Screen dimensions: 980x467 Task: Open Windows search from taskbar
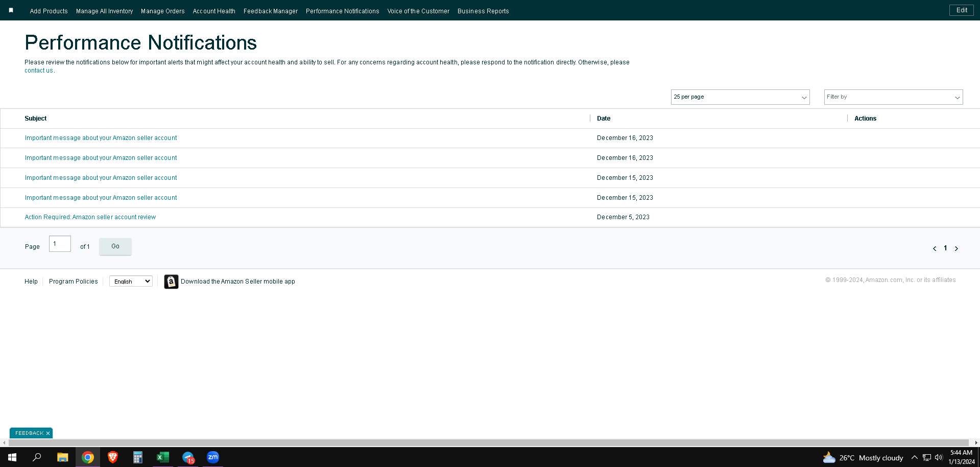(x=37, y=457)
